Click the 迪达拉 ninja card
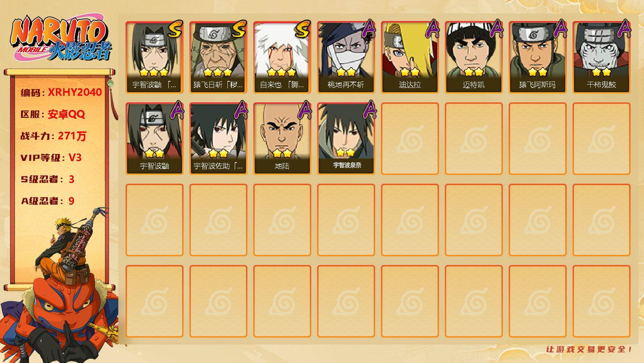 pyautogui.click(x=410, y=57)
